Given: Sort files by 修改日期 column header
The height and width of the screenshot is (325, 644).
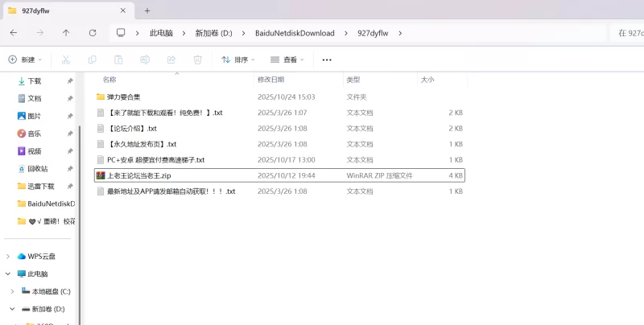Looking at the screenshot, I should [270, 80].
